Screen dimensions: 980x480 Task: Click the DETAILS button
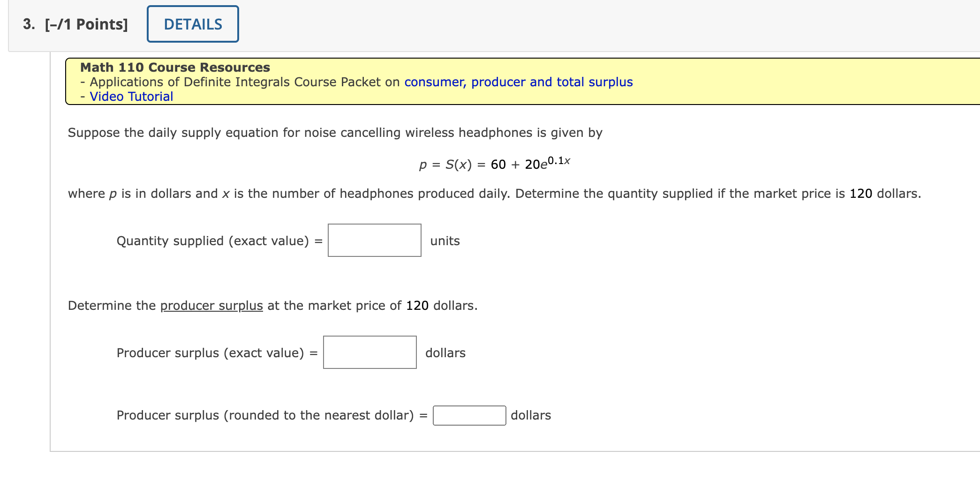pyautogui.click(x=193, y=24)
